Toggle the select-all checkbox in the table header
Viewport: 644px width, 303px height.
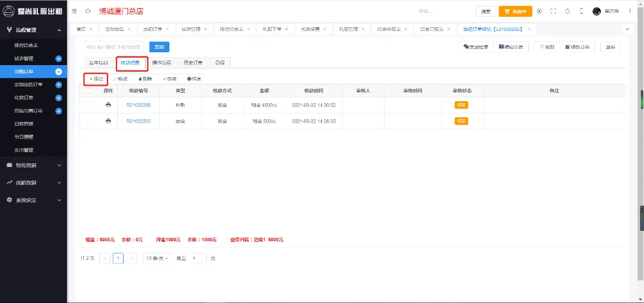click(x=89, y=91)
